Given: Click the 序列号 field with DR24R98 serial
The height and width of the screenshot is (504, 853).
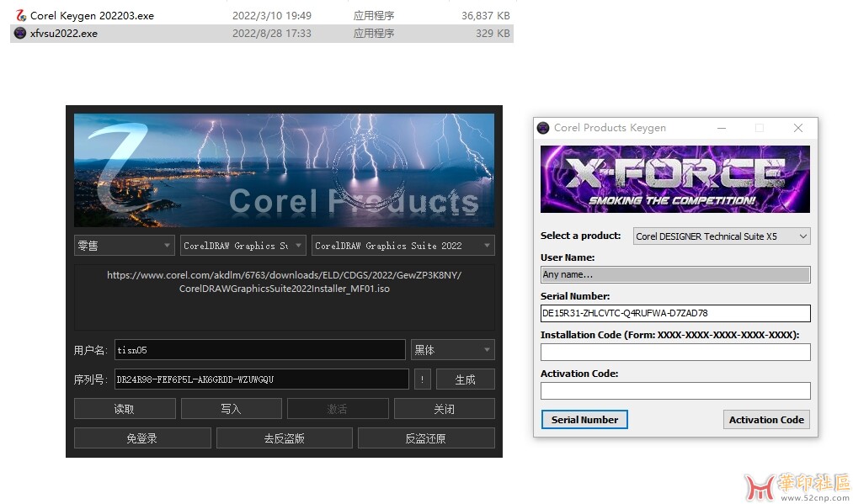Looking at the screenshot, I should (x=262, y=379).
